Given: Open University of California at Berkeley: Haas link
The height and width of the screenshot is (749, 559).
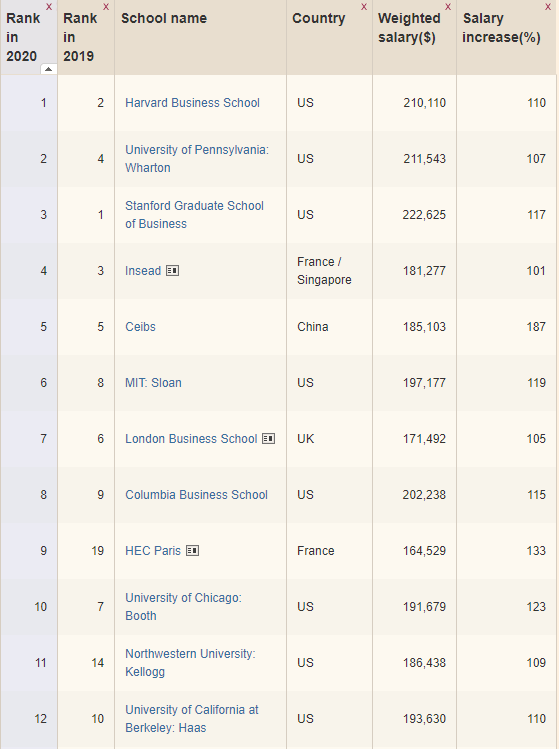Looking at the screenshot, I should tap(192, 718).
